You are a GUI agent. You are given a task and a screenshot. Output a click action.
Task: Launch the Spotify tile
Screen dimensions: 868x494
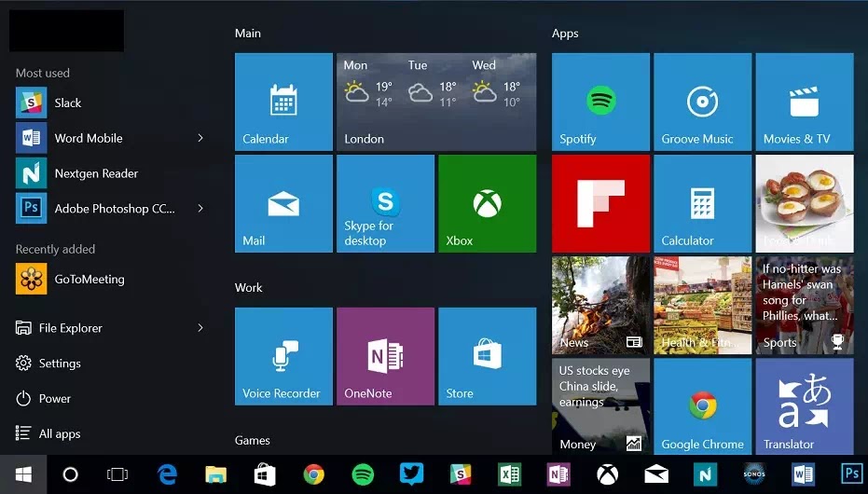tap(600, 102)
